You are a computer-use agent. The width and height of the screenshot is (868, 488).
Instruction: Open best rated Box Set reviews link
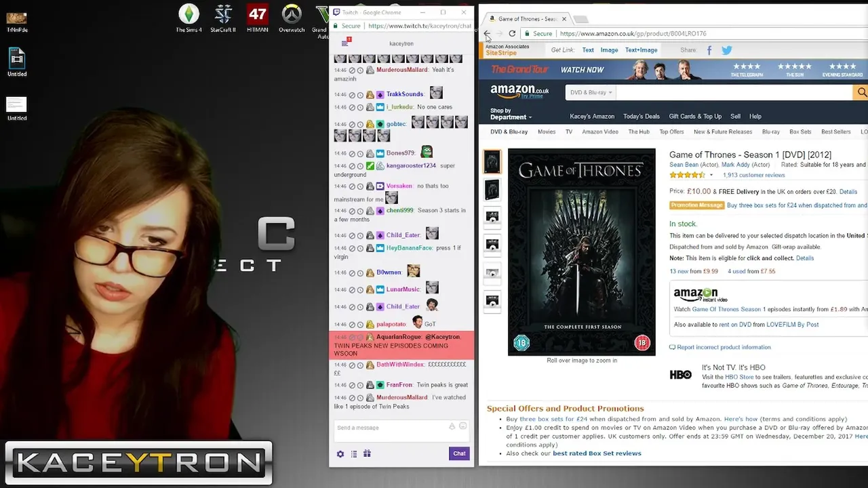point(597,453)
